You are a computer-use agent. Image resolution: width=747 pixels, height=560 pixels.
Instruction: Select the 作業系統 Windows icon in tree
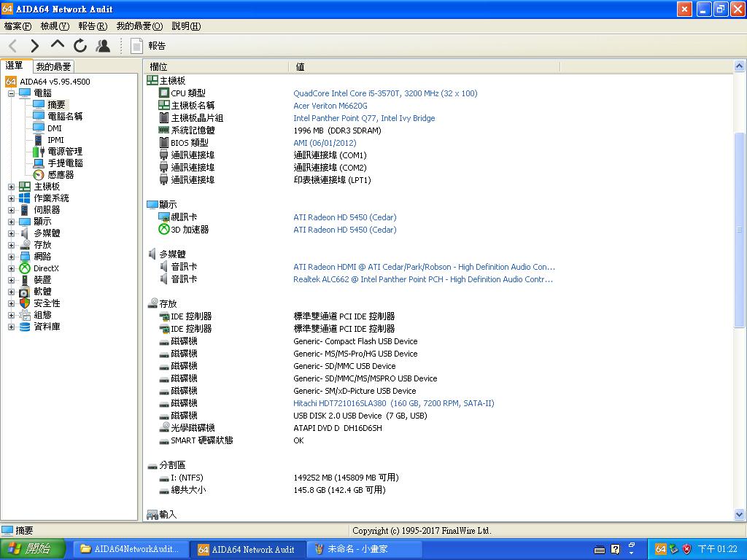click(25, 198)
